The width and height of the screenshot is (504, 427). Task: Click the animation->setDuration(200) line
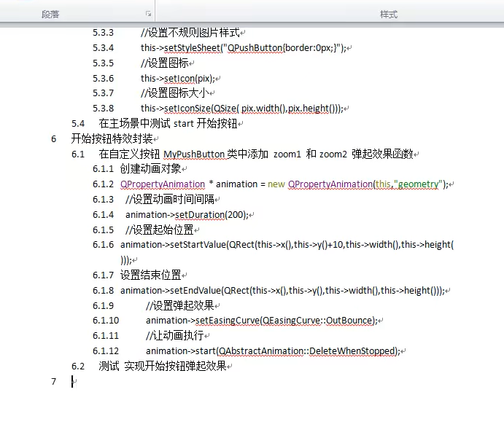(187, 214)
